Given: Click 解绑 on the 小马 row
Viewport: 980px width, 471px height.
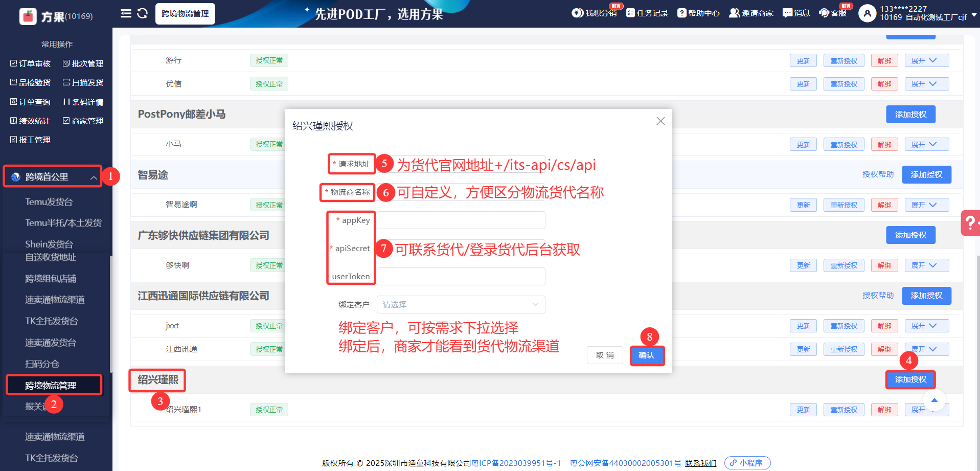Looking at the screenshot, I should pyautogui.click(x=884, y=144).
